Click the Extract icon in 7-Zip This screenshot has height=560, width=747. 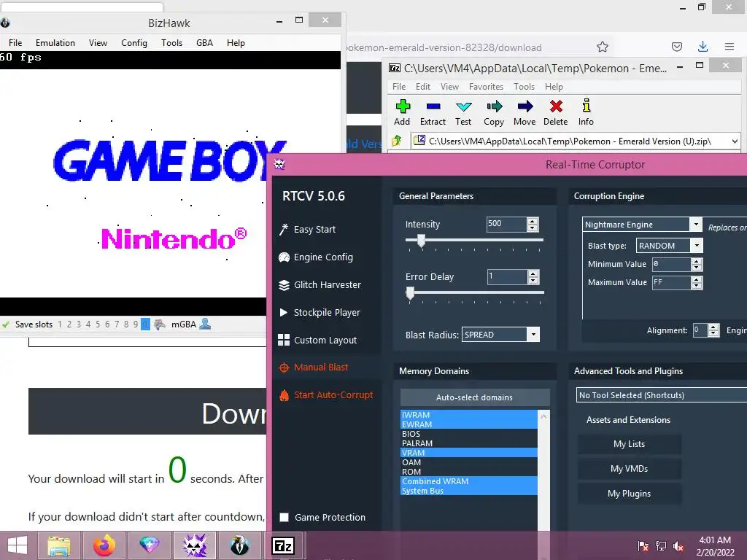[x=433, y=106]
